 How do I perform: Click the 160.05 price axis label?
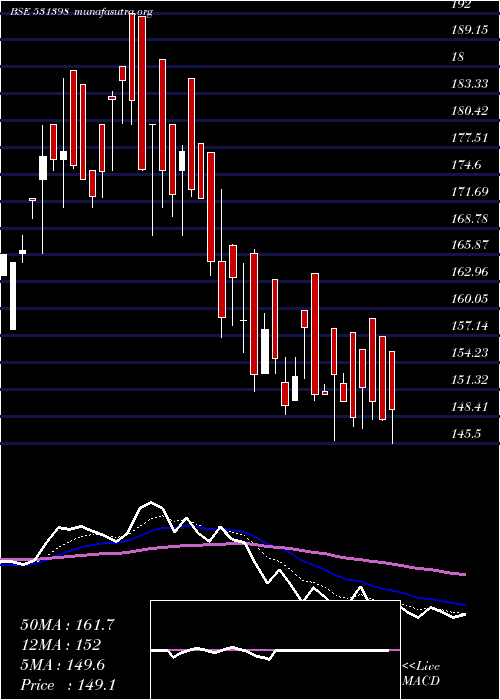tap(470, 299)
